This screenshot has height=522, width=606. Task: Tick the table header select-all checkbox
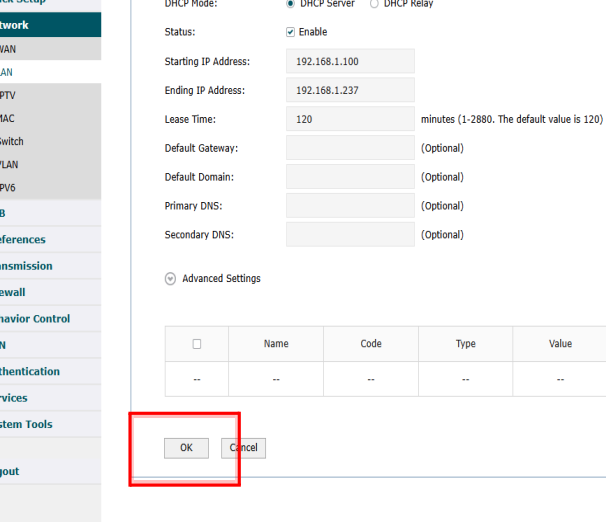tap(197, 344)
